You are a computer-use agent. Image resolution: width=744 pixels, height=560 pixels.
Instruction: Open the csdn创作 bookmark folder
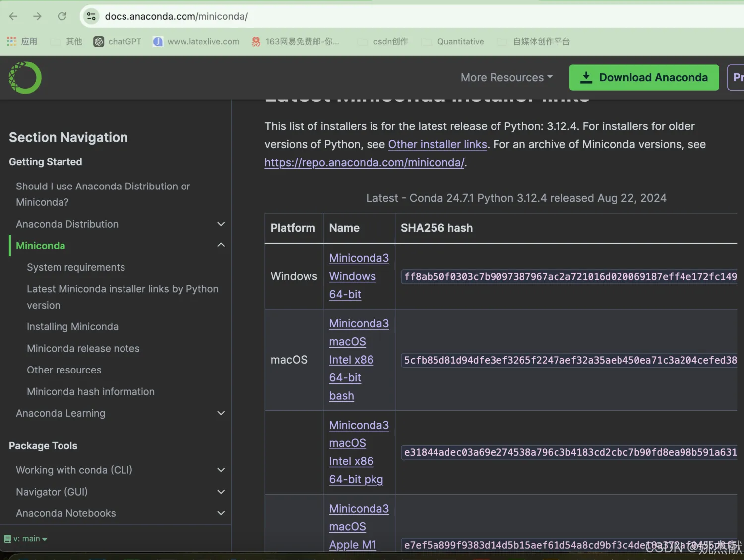(x=383, y=42)
